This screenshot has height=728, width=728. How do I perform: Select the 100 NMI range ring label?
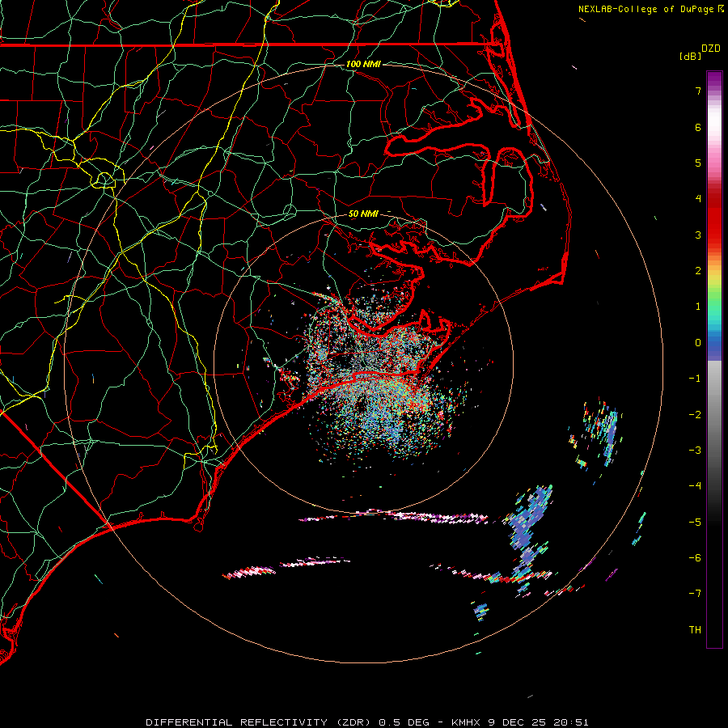point(363,64)
